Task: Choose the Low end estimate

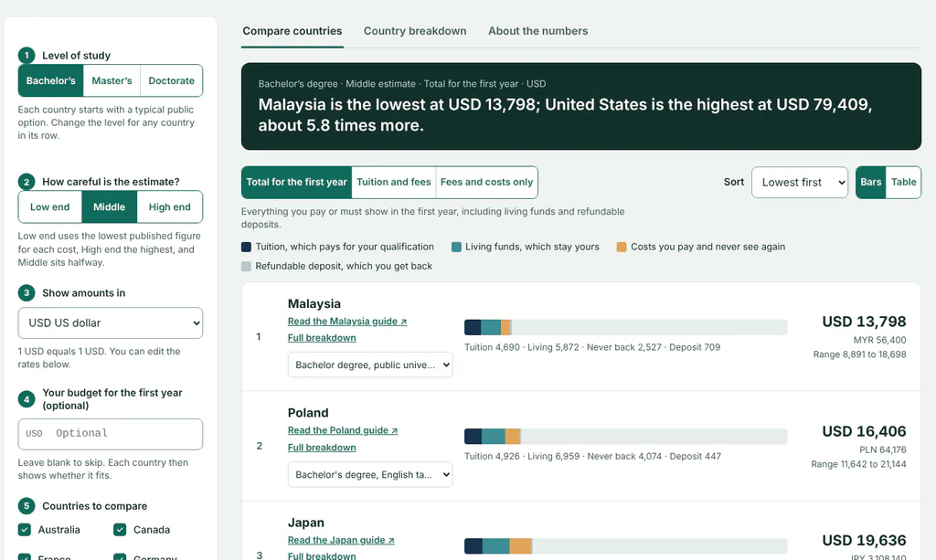Action: 50,207
